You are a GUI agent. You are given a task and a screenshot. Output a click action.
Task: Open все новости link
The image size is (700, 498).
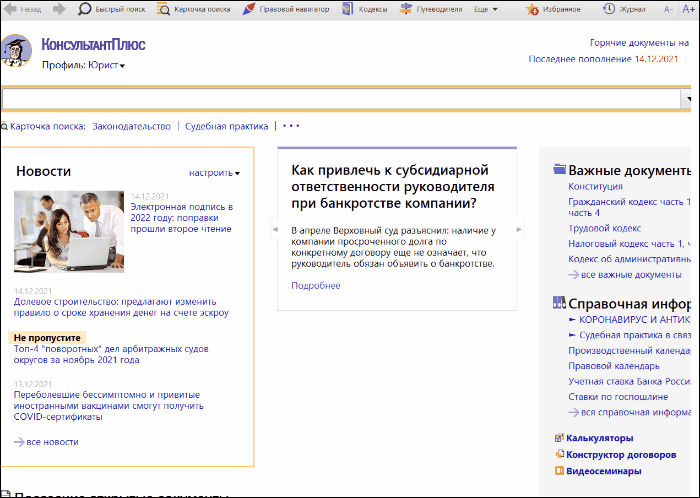pyautogui.click(x=52, y=442)
